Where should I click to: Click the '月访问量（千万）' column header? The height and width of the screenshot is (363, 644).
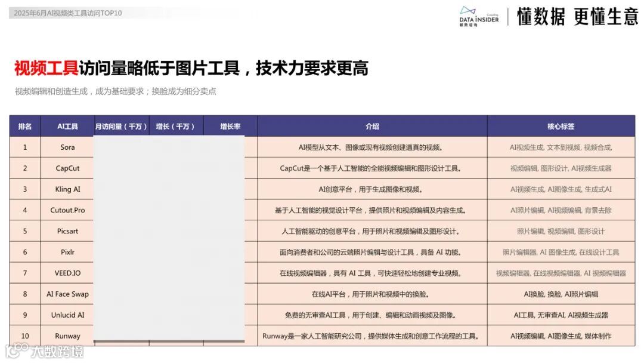[121, 126]
